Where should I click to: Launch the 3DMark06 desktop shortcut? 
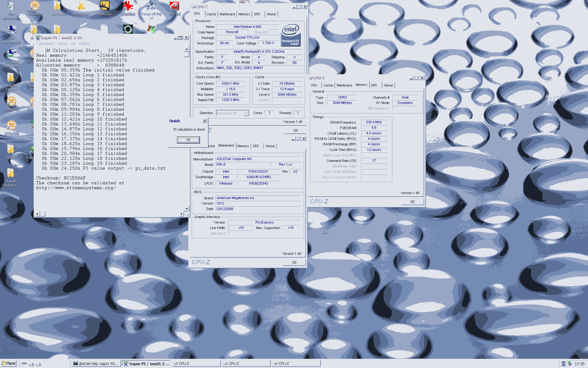(35, 9)
